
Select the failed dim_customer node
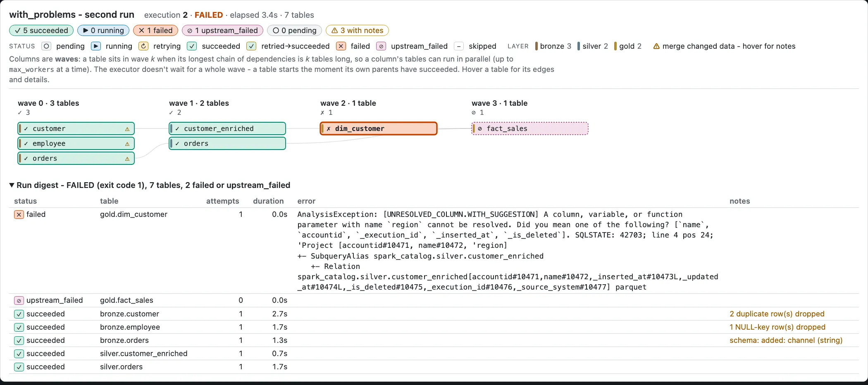click(379, 128)
